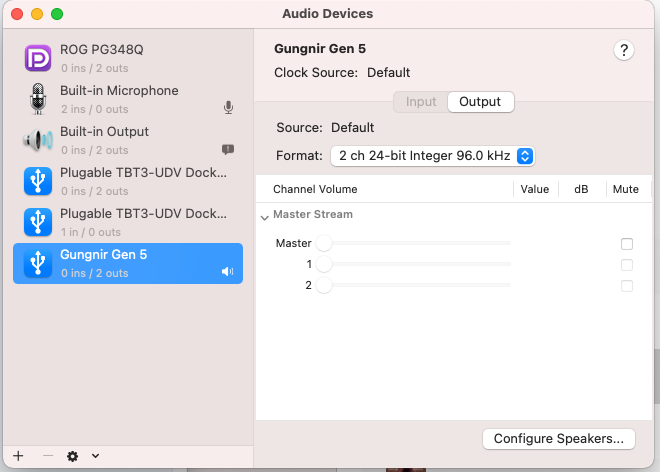This screenshot has width=660, height=472.
Task: Open the help question mark button
Action: (x=624, y=51)
